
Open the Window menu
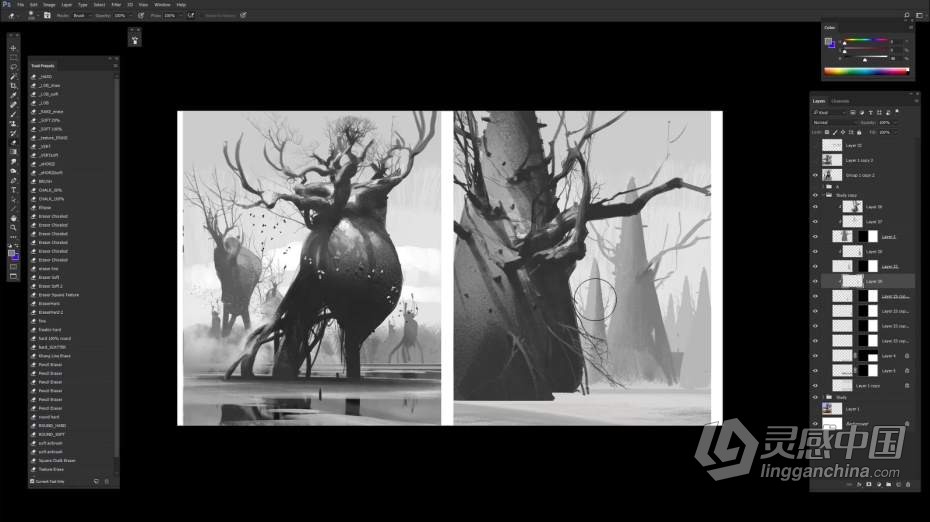[162, 5]
